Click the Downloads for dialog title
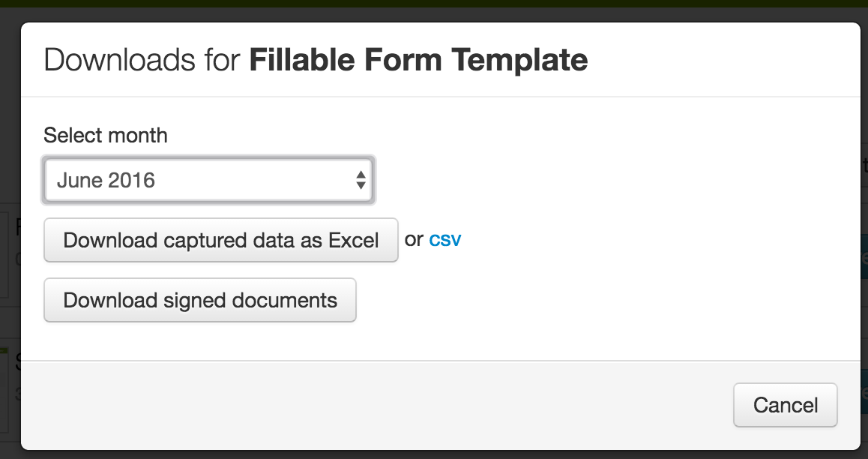 pyautogui.click(x=316, y=60)
